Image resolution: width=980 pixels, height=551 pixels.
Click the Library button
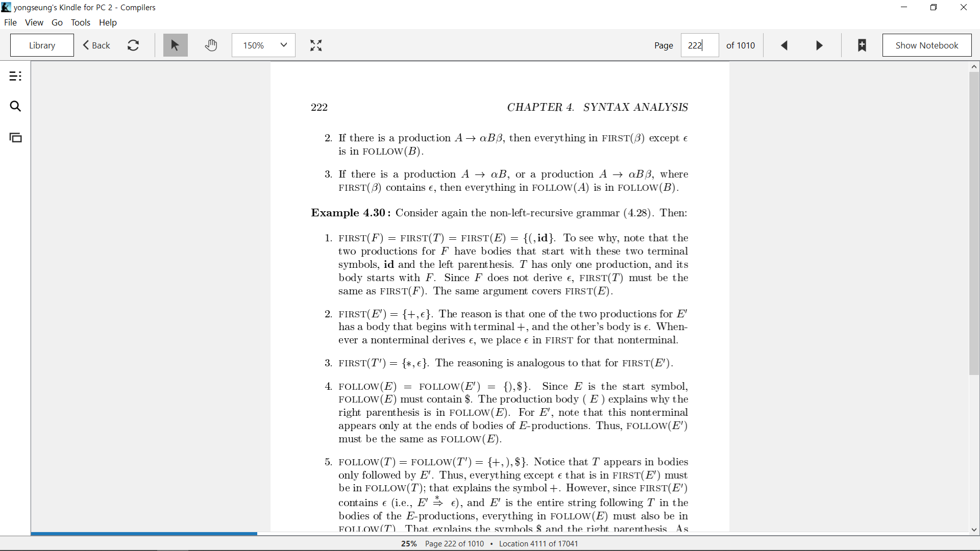pyautogui.click(x=42, y=45)
